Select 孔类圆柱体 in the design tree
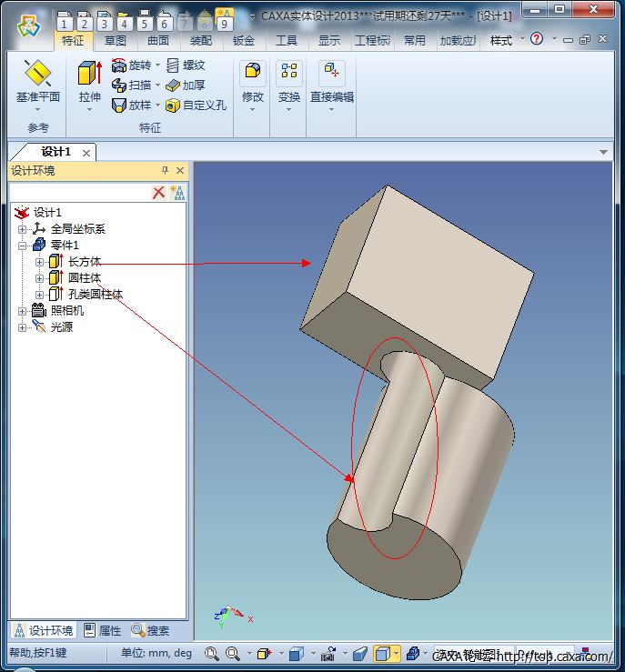625x672 pixels. click(95, 295)
